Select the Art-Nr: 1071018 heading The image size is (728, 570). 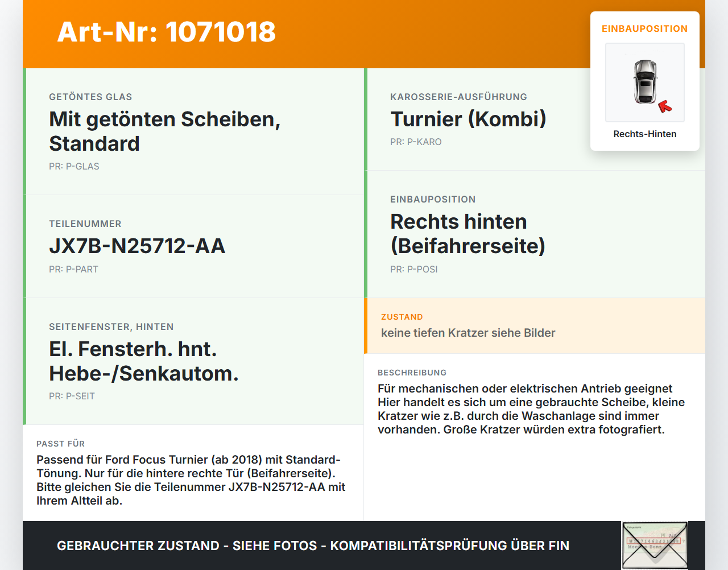click(x=167, y=32)
